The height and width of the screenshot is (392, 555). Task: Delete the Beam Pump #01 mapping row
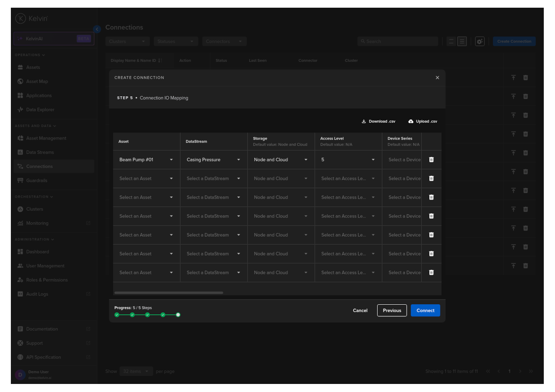431,160
